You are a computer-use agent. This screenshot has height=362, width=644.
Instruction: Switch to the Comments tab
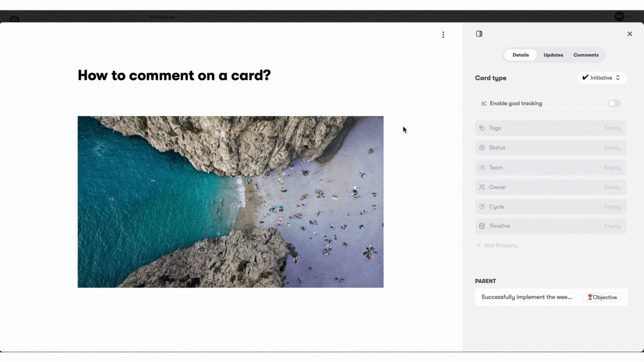586,55
